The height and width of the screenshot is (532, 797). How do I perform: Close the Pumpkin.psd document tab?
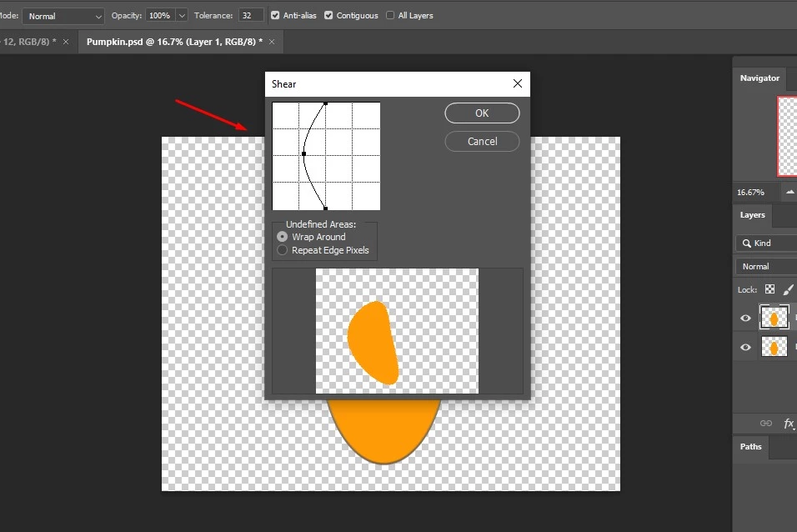272,42
